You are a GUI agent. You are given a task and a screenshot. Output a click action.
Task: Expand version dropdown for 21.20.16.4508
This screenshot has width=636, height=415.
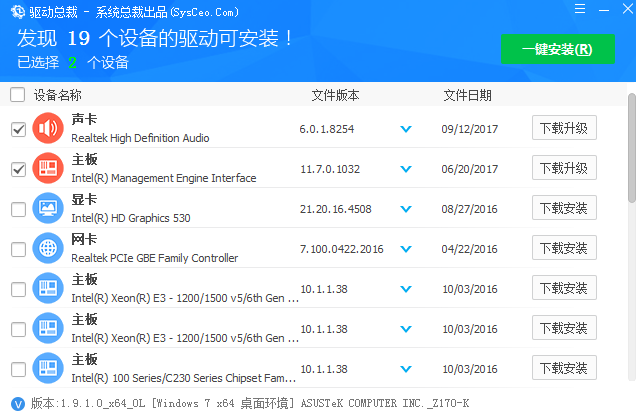[x=406, y=209]
